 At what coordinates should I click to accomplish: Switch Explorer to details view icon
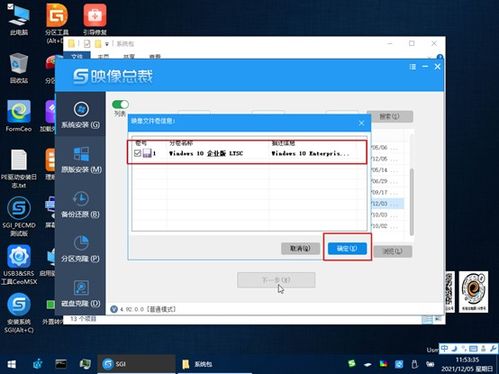(x=427, y=319)
